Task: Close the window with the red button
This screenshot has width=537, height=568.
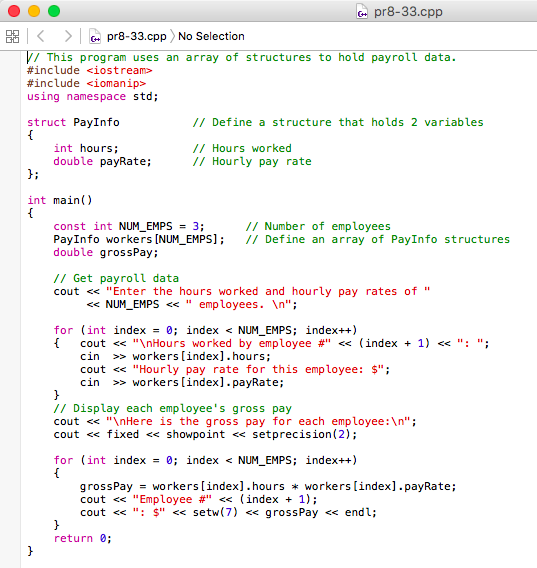Action: click(14, 11)
